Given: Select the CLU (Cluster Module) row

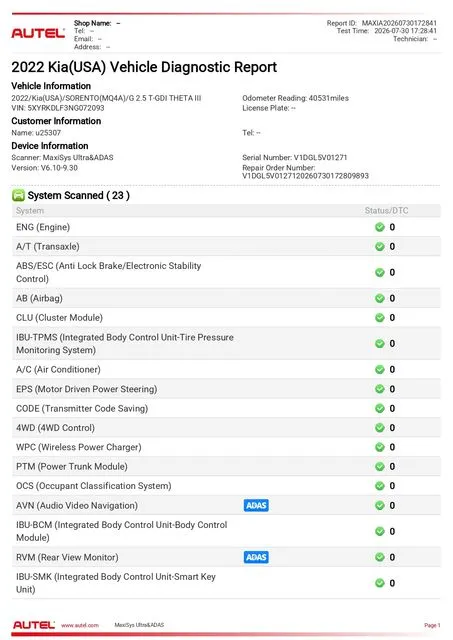Looking at the screenshot, I should tap(226, 318).
